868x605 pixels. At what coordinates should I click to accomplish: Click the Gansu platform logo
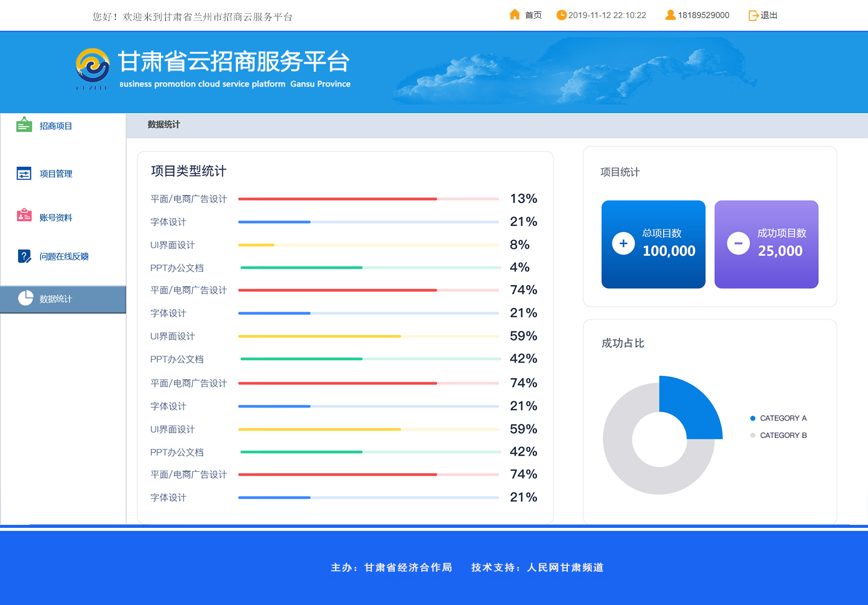point(92,67)
